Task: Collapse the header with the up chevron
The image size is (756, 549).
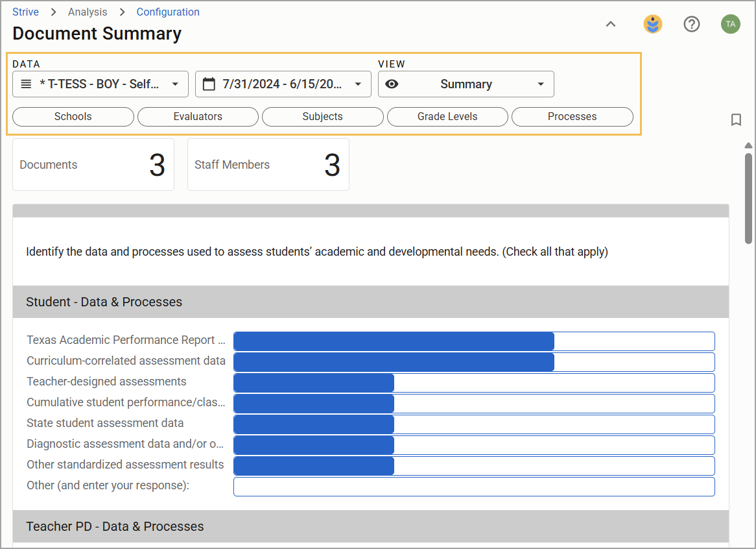Action: click(x=610, y=24)
